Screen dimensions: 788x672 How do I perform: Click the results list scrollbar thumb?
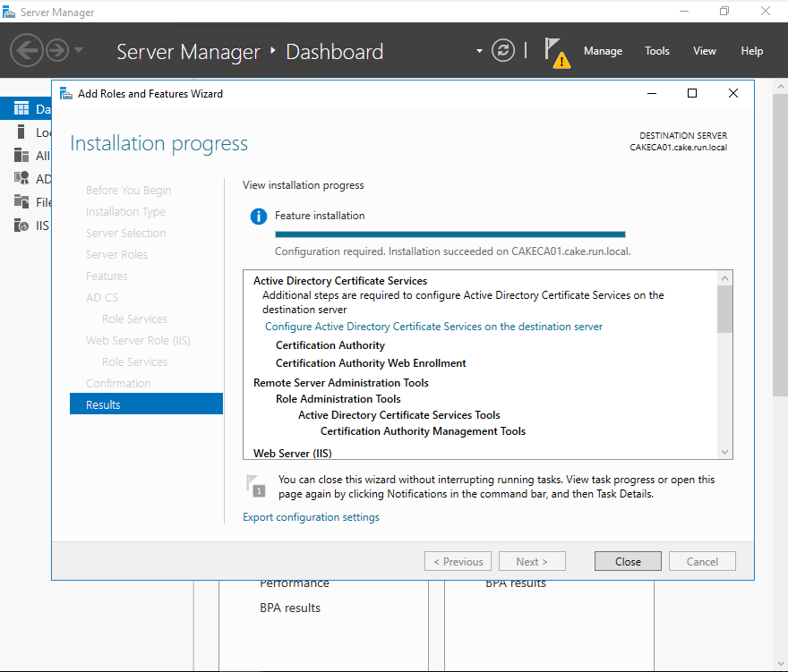tap(724, 309)
